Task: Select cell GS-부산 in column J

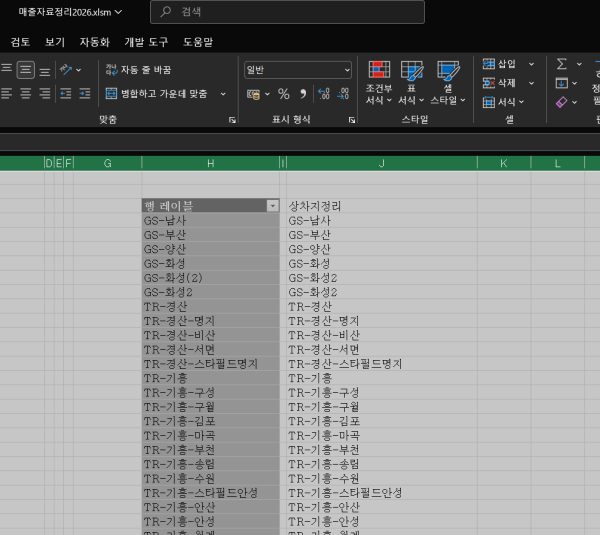Action: coord(382,235)
